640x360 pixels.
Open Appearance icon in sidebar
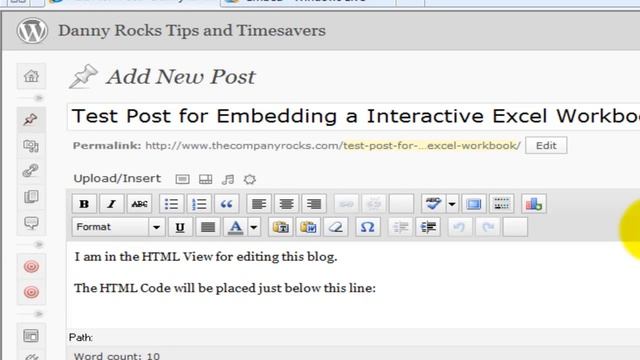click(x=31, y=336)
